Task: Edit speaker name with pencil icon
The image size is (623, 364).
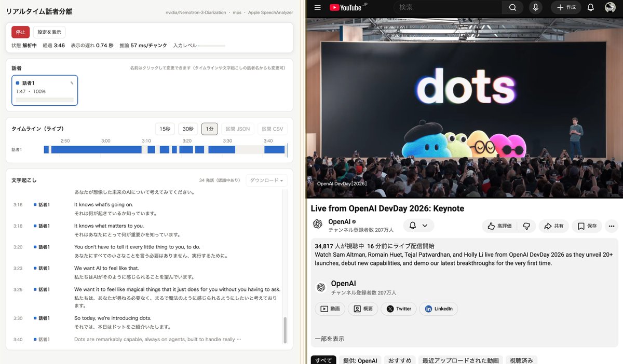Action: click(72, 83)
